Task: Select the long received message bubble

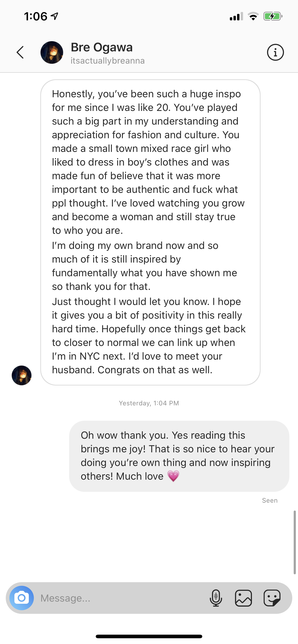Action: tap(150, 232)
